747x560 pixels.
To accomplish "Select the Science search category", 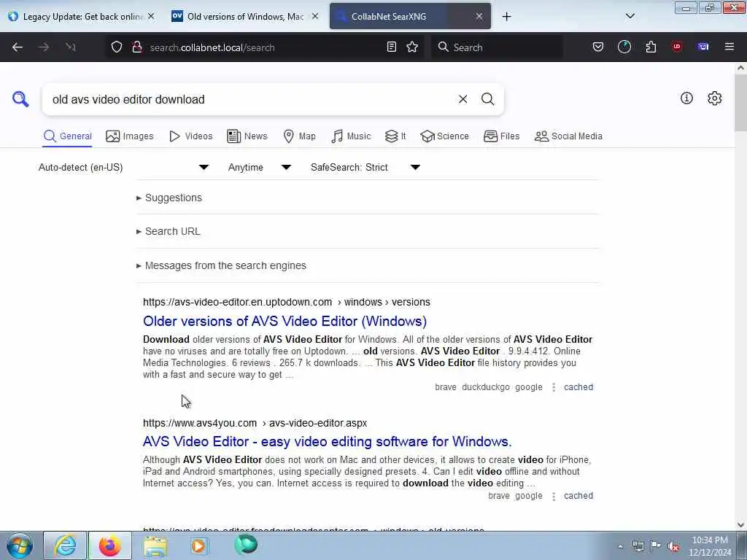I will point(444,136).
